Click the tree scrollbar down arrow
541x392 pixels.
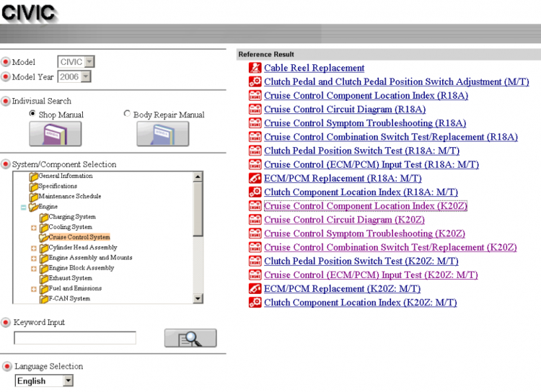coord(198,298)
